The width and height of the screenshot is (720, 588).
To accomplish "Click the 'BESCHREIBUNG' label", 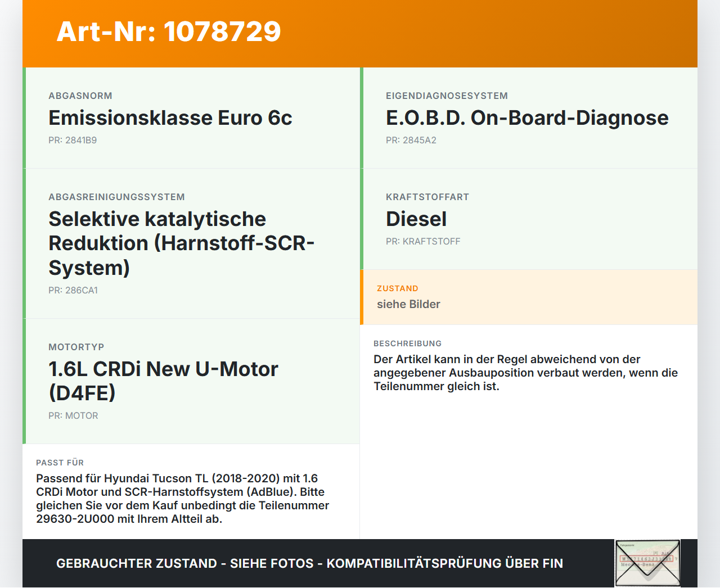I will [x=408, y=343].
